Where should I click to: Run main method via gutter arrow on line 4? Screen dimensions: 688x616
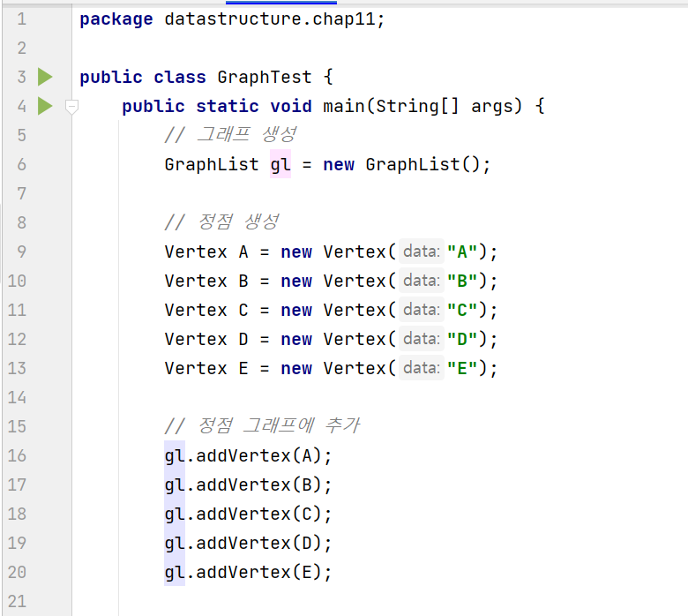tap(45, 106)
